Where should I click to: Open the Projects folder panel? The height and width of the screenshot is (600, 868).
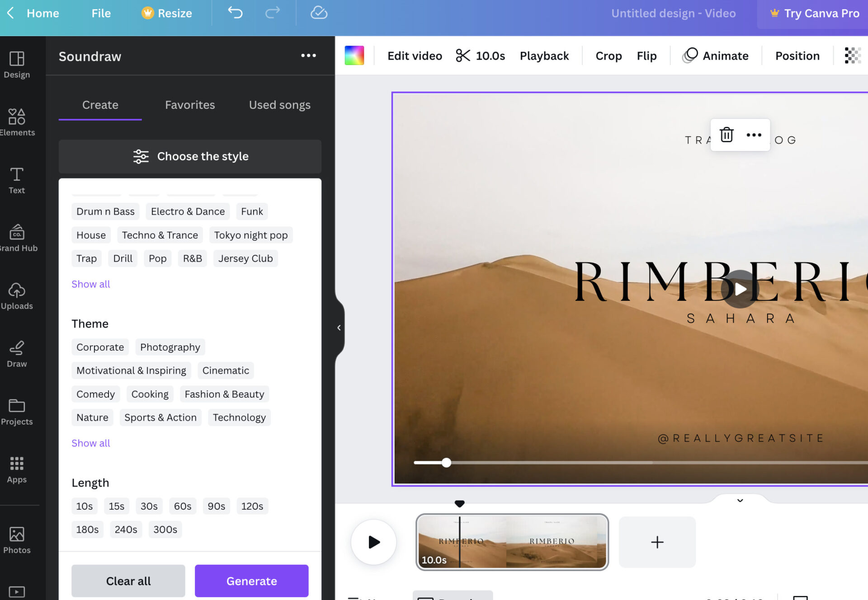17,412
